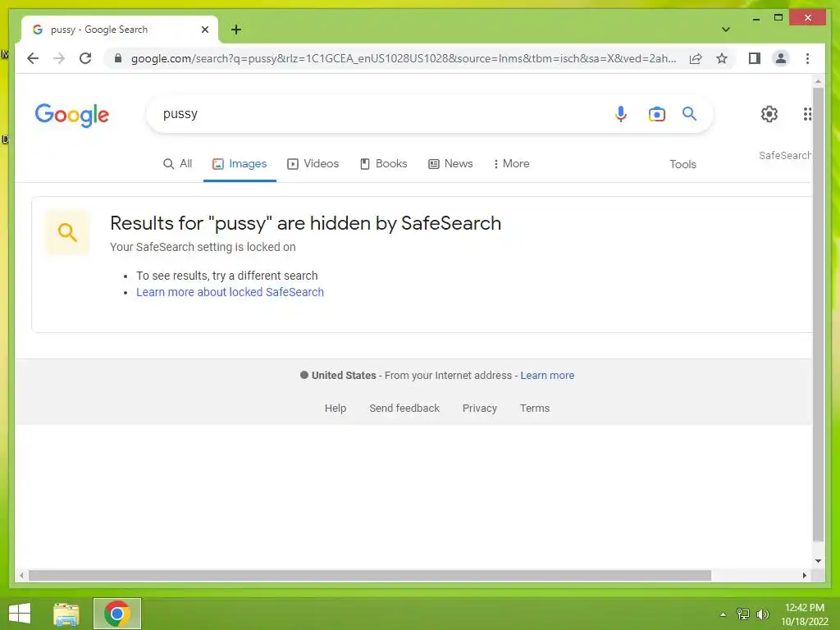Reload the page with the refresh icon
This screenshot has height=630, width=840.
[x=85, y=58]
